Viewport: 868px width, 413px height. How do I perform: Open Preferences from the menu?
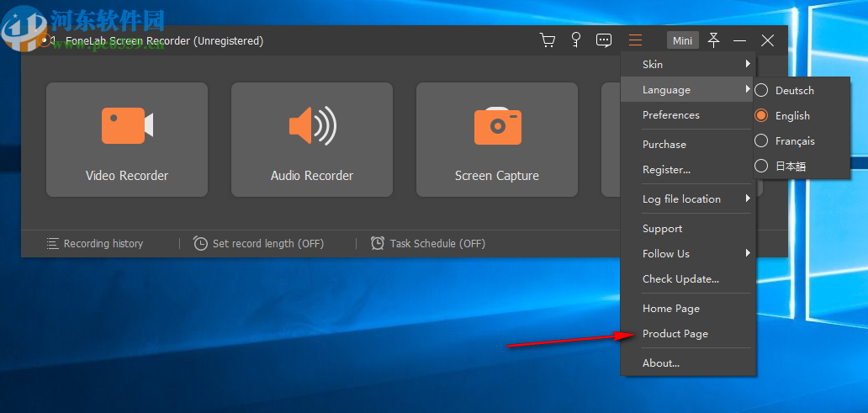click(x=686, y=115)
